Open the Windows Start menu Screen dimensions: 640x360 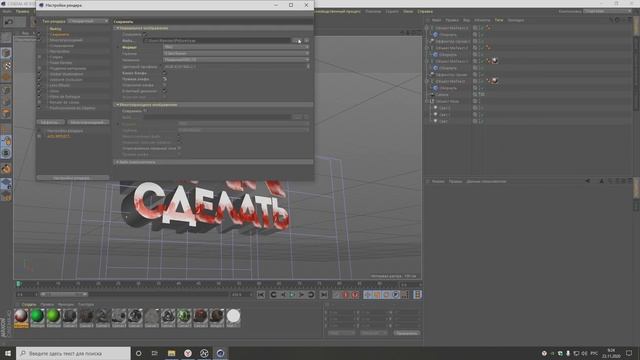click(x=8, y=353)
